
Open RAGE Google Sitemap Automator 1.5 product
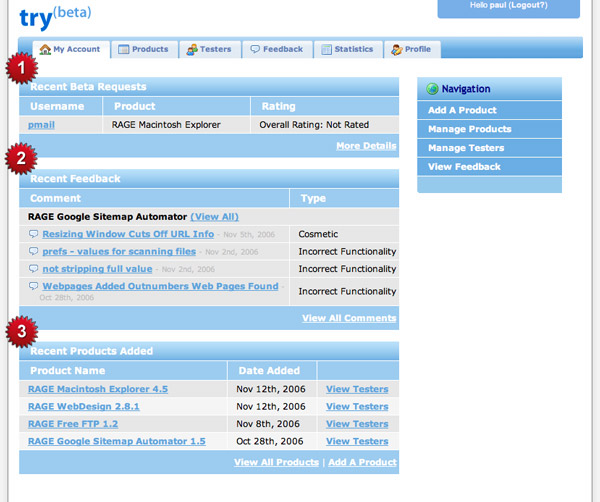pyautogui.click(x=117, y=441)
